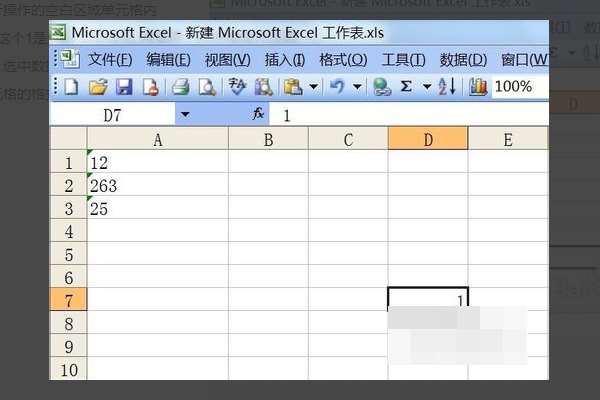The height and width of the screenshot is (400, 600).
Task: Expand the Paste options dropdown arrow
Action: 314,87
